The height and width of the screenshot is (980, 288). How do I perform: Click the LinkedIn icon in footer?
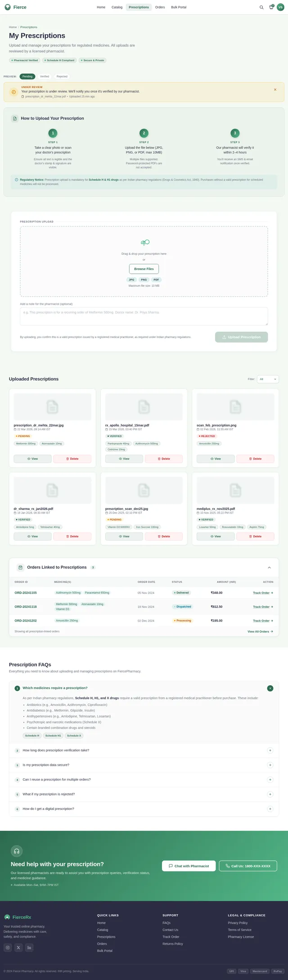(x=29, y=948)
